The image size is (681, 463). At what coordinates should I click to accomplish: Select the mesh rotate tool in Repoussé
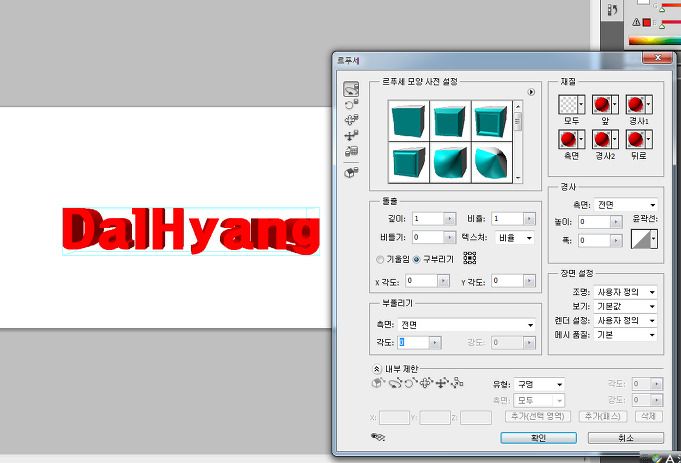[351, 89]
